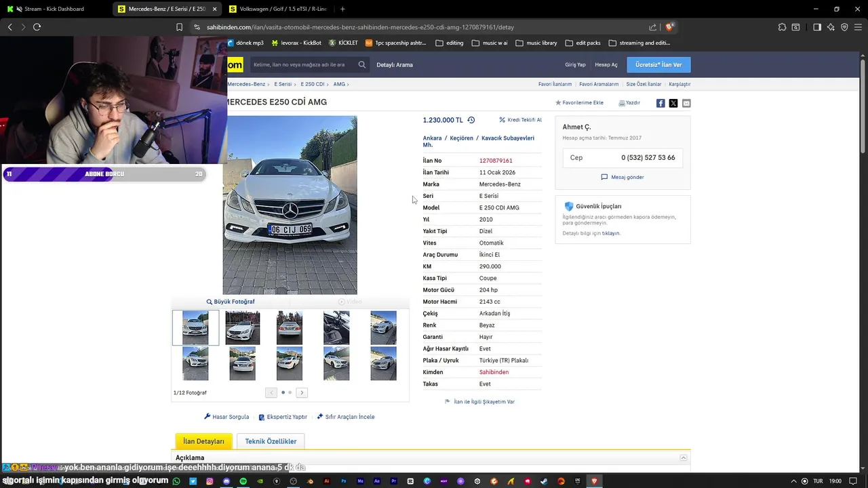
Task: Click Büyük Fotoğraf link
Action: coord(231,302)
